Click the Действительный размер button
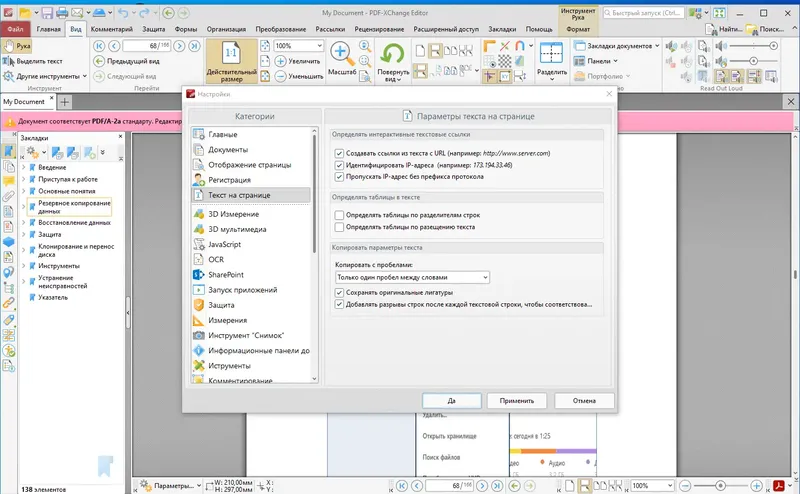Image resolution: width=800 pixels, height=494 pixels. coord(231,61)
